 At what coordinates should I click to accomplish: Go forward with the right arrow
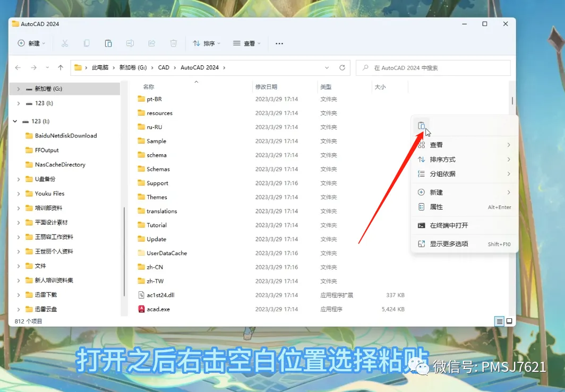click(33, 68)
